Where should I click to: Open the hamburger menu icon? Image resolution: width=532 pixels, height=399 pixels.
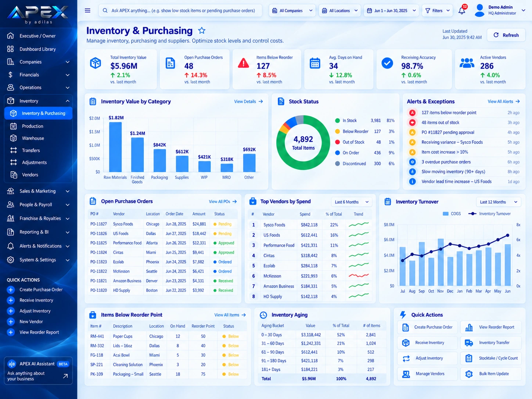click(87, 10)
